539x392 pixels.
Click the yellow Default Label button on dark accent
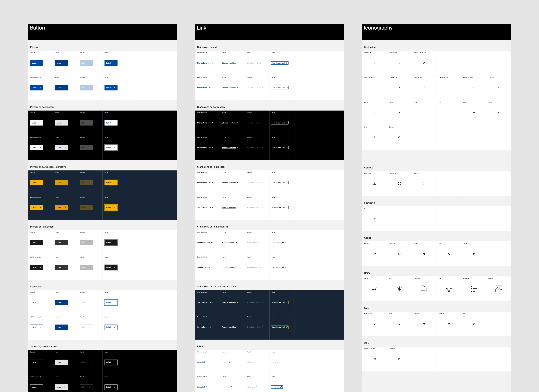pos(37,183)
